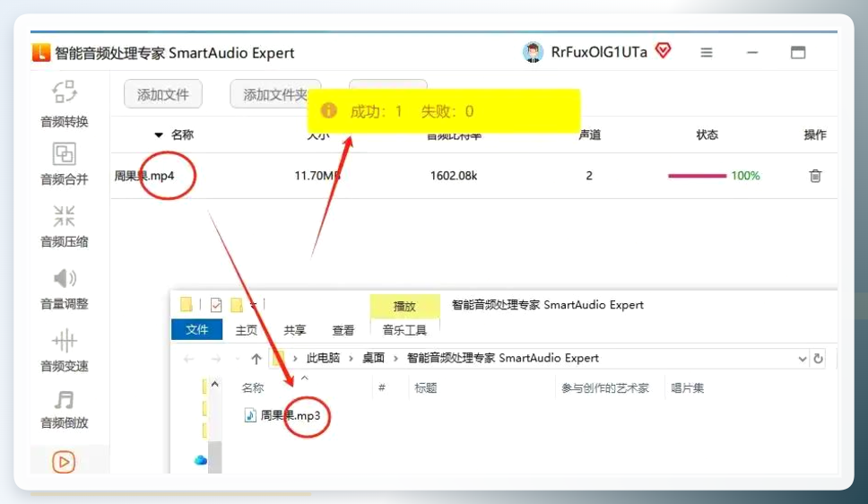
Task: Click the folder icon in the address bar
Action: click(279, 359)
